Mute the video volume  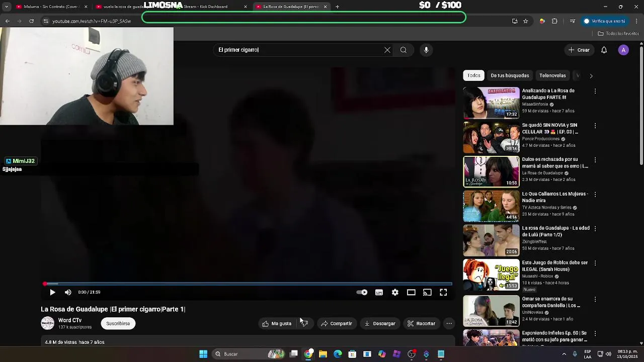coord(68,292)
